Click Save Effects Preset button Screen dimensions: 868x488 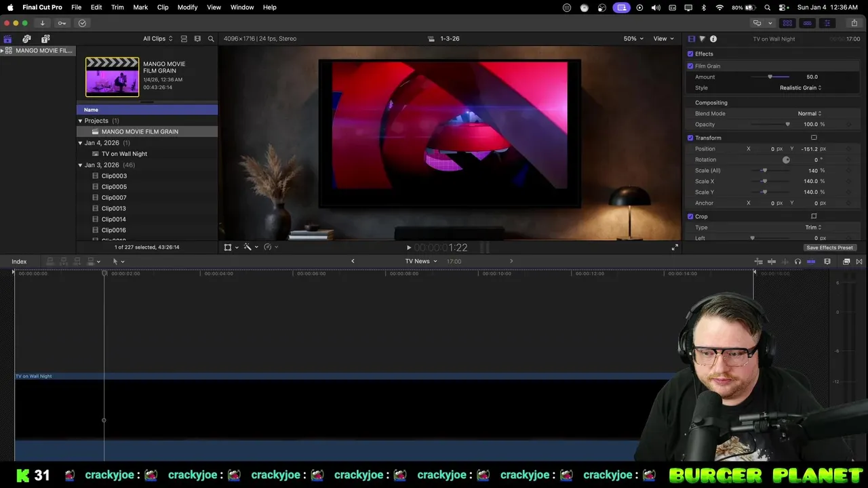click(x=829, y=247)
